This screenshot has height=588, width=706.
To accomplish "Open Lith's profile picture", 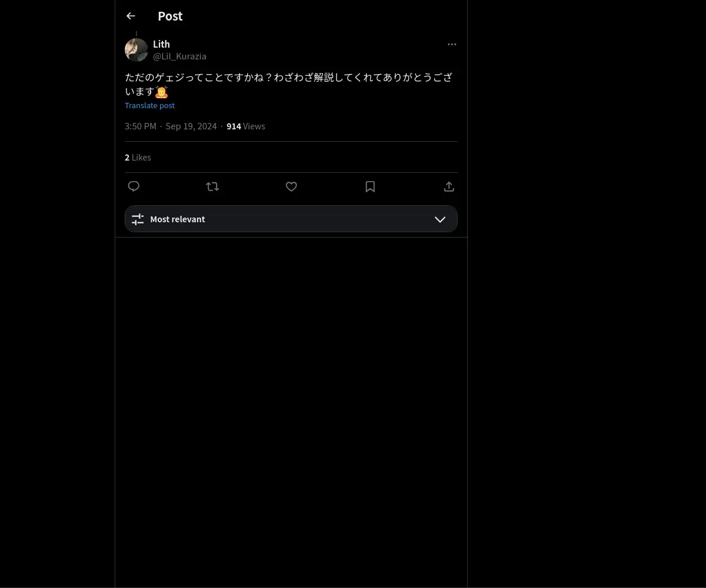I will click(136, 50).
